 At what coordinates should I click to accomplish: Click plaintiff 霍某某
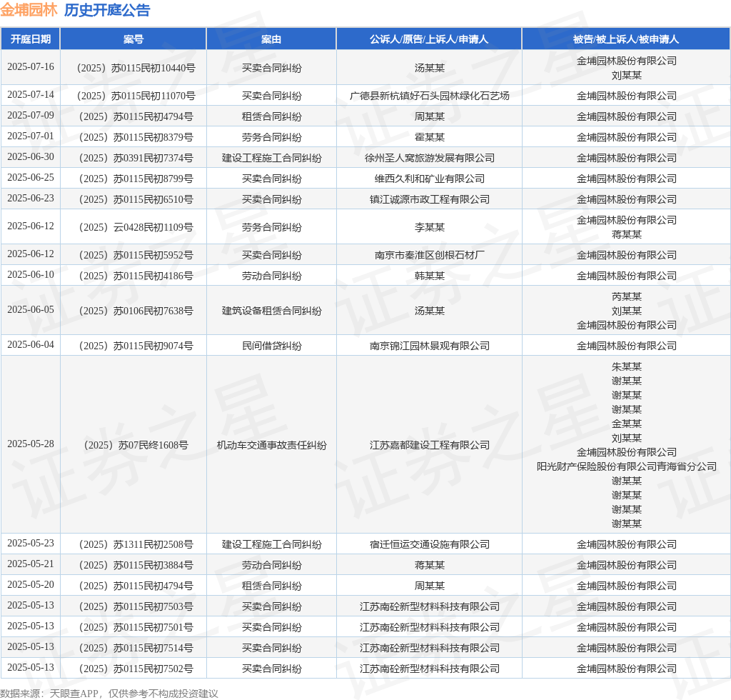coord(429,138)
